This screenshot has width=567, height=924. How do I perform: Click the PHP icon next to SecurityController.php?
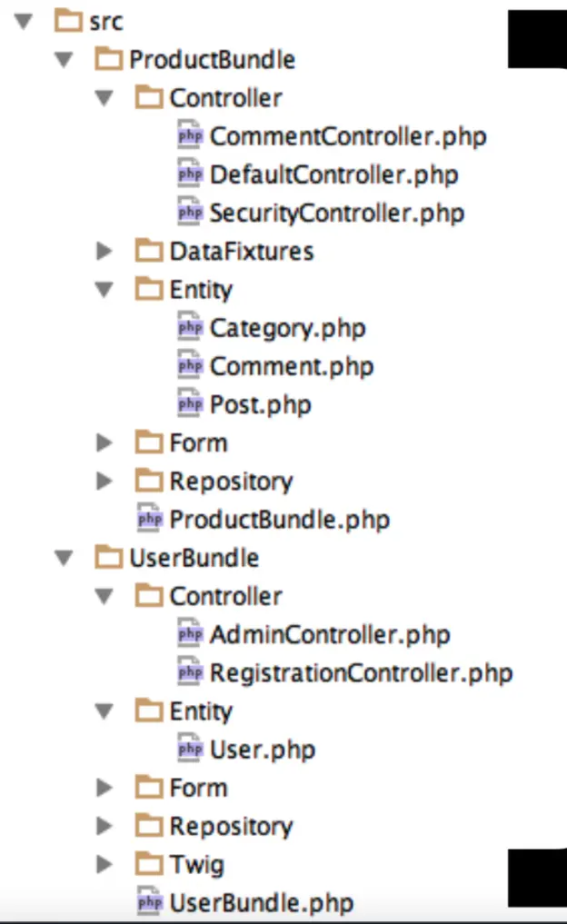(189, 214)
